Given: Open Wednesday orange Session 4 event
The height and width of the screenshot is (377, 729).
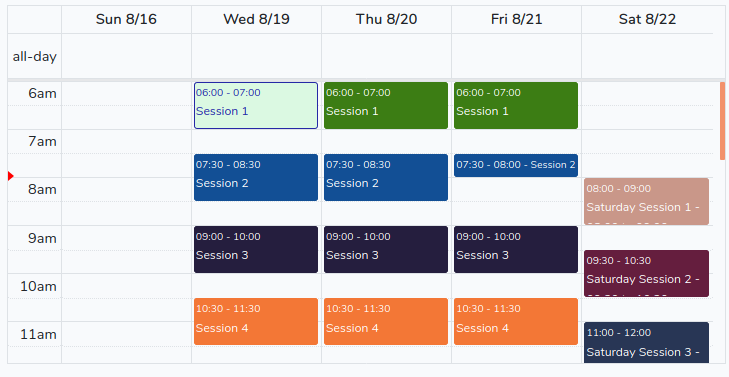Looking at the screenshot, I should coord(256,322).
